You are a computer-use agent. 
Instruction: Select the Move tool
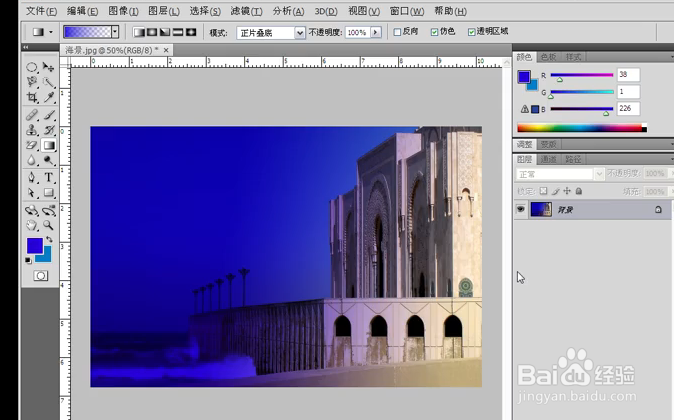[x=49, y=67]
